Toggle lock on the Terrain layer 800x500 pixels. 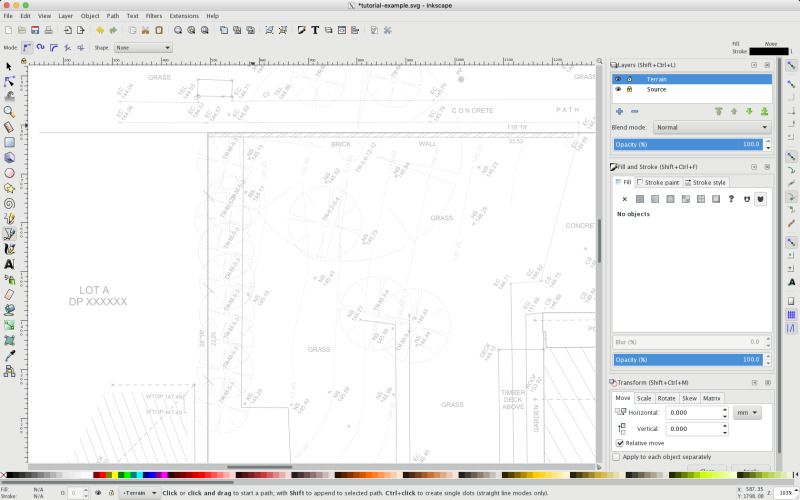tap(630, 79)
